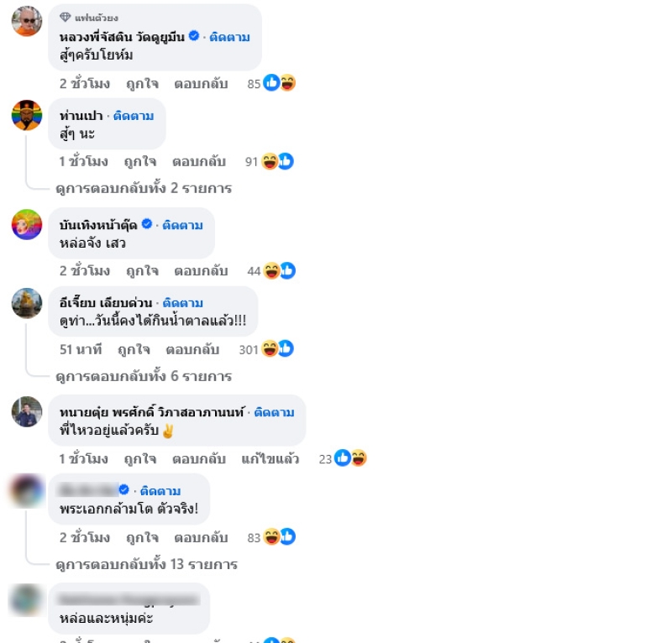The image size is (672, 643).
Task: Expand the 2 replies under ท่านเปา
Action: 144,188
